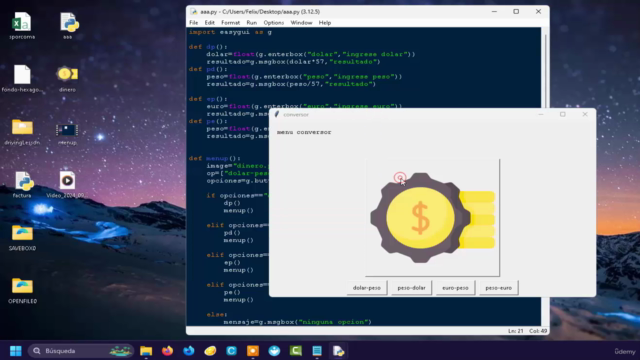Click the Ln: 21 status bar indicator
640x360 pixels.
click(516, 331)
